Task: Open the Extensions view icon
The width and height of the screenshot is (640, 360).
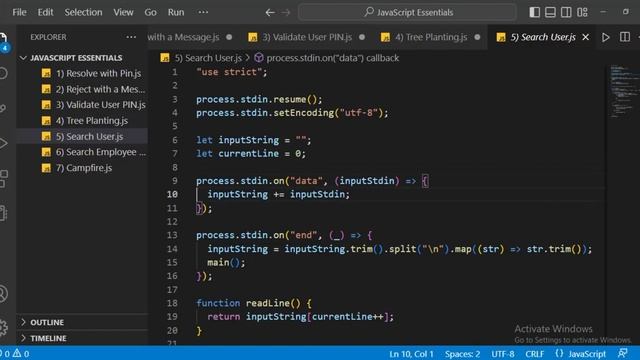Action: click(3, 178)
